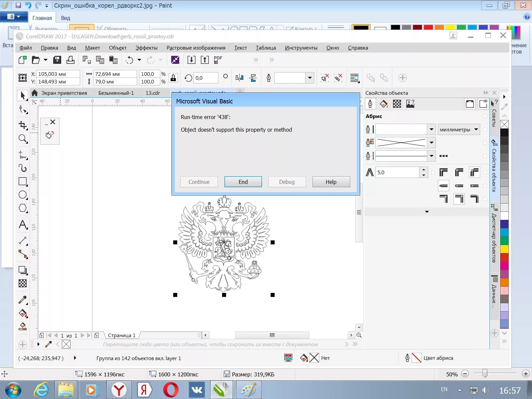Select the Polygon tool

[23, 208]
